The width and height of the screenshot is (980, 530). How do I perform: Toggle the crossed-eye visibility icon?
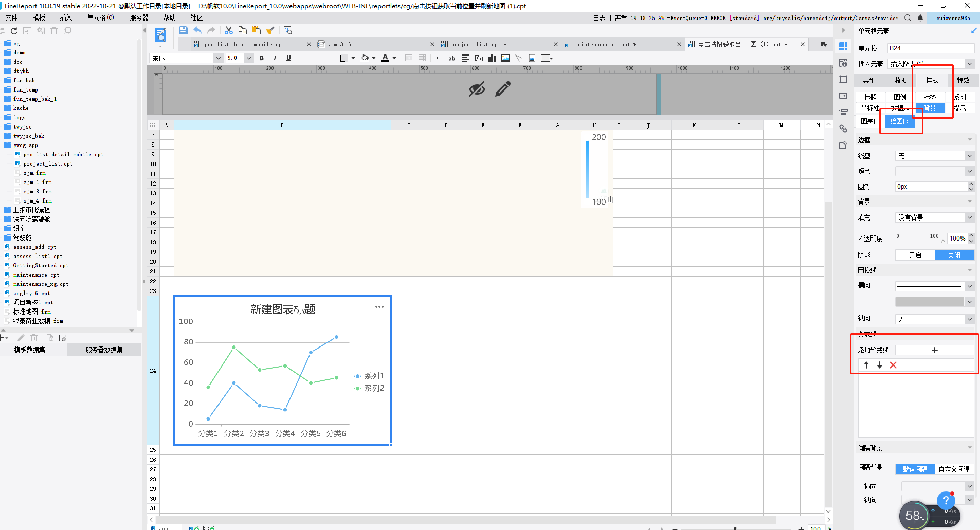coord(477,89)
